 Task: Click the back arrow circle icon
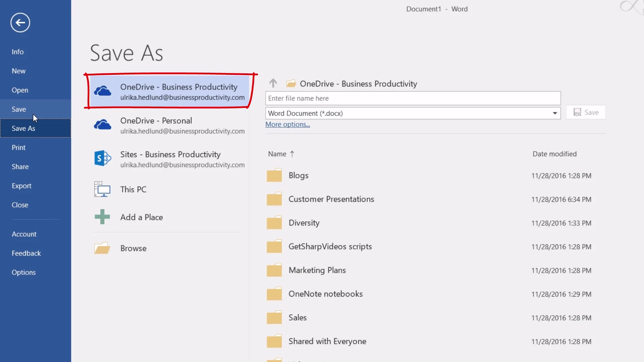point(20,23)
